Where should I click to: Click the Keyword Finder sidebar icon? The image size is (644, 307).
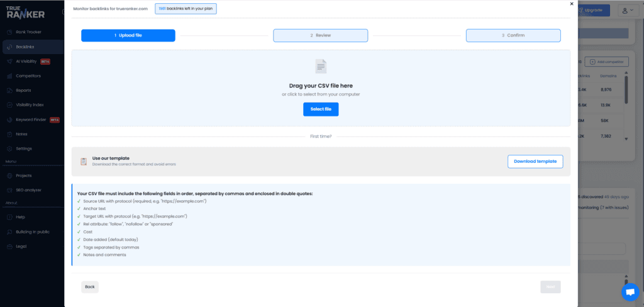pyautogui.click(x=9, y=120)
